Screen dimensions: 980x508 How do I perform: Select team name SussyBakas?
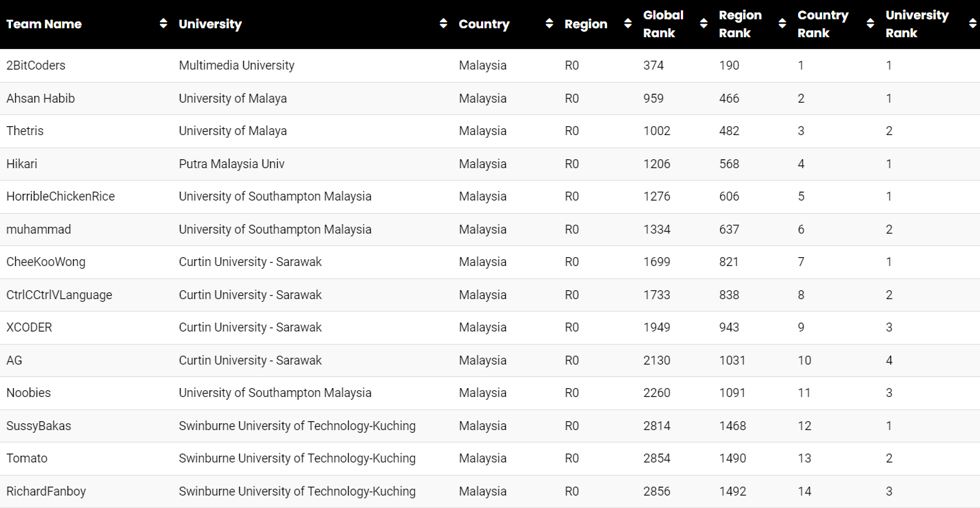coord(39,426)
